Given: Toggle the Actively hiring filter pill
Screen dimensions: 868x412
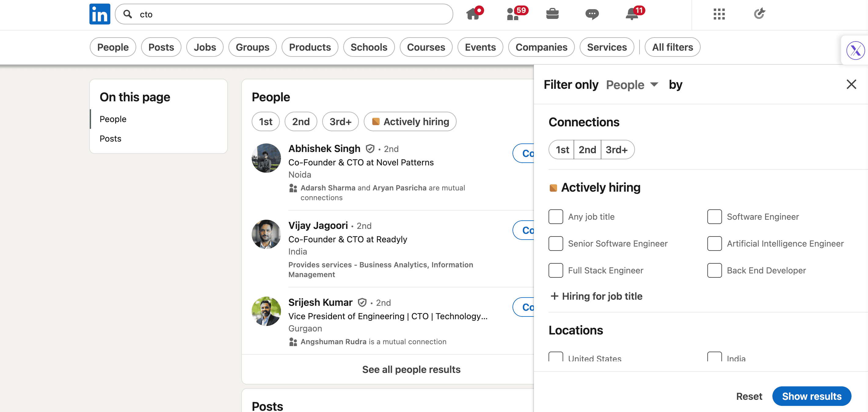Looking at the screenshot, I should (x=410, y=121).
